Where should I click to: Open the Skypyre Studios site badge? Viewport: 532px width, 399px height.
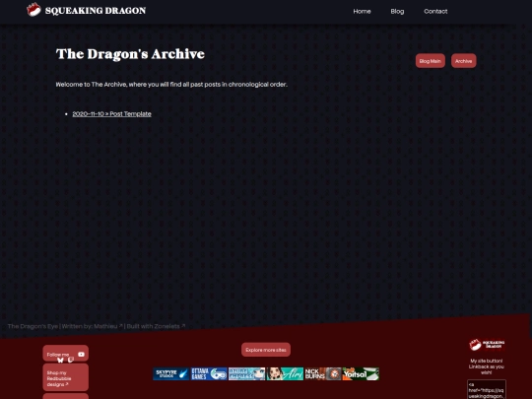pyautogui.click(x=171, y=374)
